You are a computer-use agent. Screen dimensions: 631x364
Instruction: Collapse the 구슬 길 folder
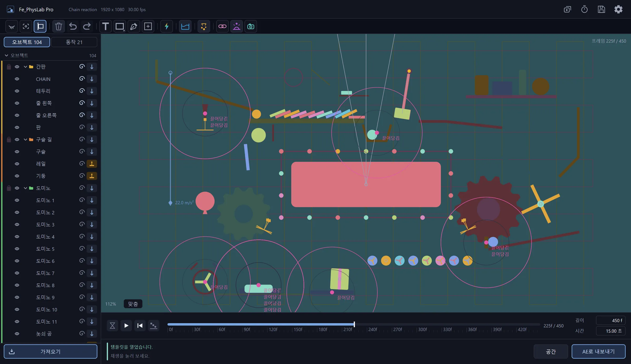(26, 140)
